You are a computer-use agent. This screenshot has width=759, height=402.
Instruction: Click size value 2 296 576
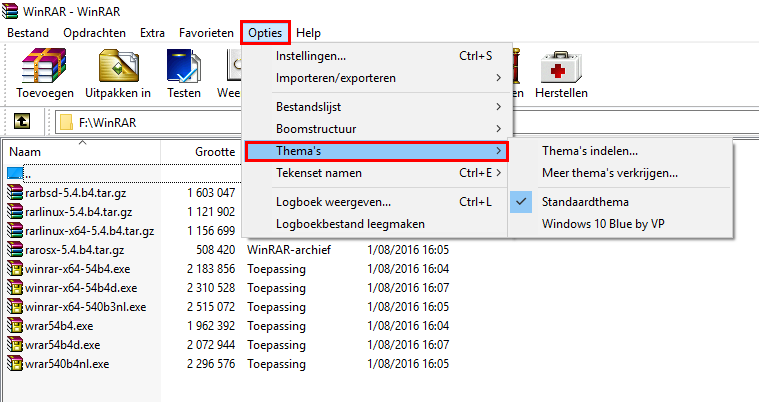tap(211, 364)
